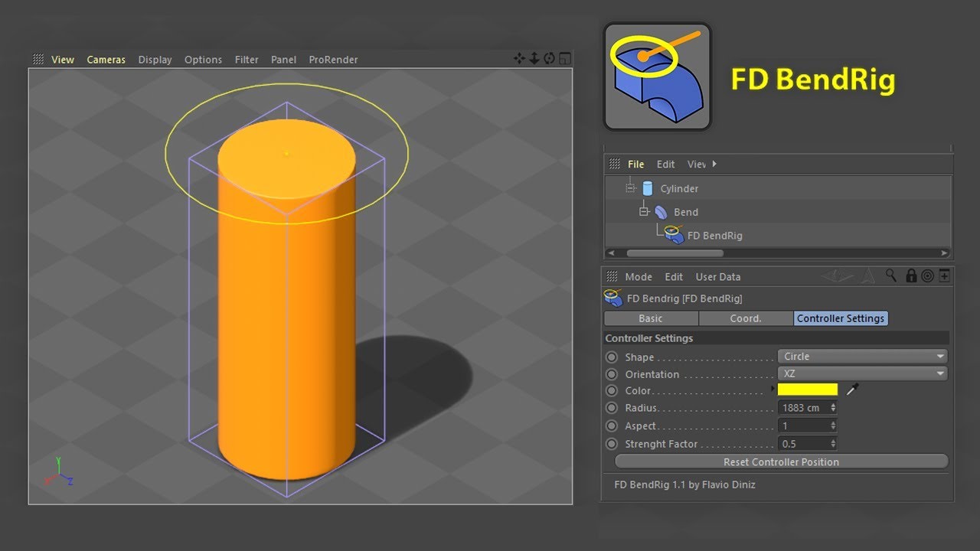Click the large FD BendRig plugin logo
This screenshot has height=551, width=980.
(x=658, y=77)
